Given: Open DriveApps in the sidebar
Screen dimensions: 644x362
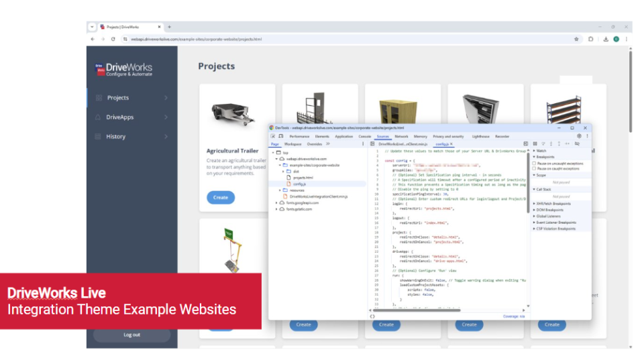Looking at the screenshot, I should tap(120, 117).
